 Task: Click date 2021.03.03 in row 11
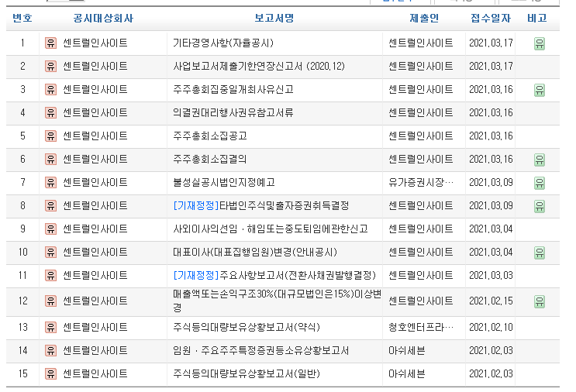click(491, 275)
